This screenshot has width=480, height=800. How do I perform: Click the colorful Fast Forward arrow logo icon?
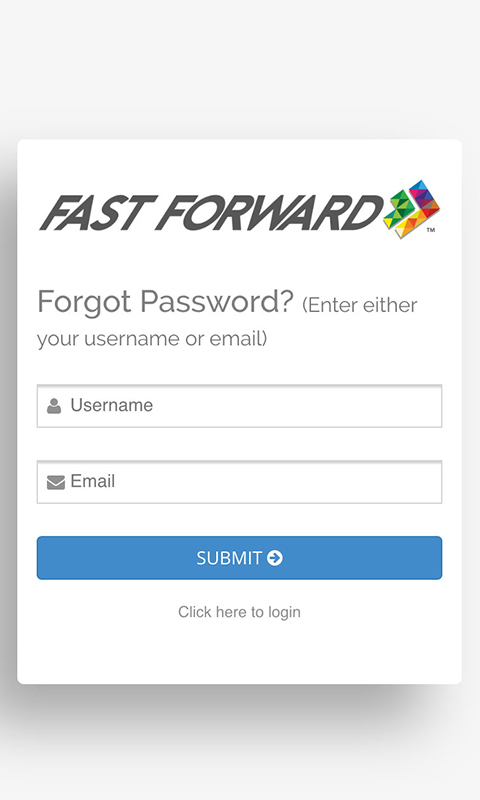(x=411, y=209)
